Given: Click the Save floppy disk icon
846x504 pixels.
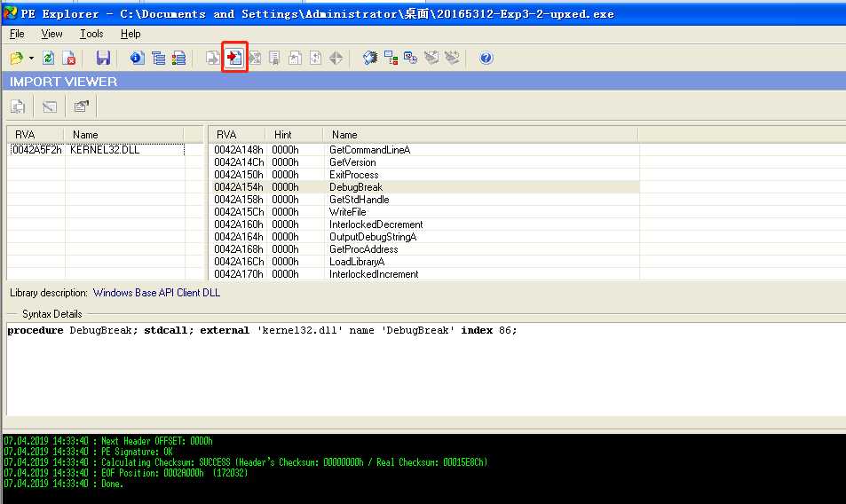Looking at the screenshot, I should [103, 58].
